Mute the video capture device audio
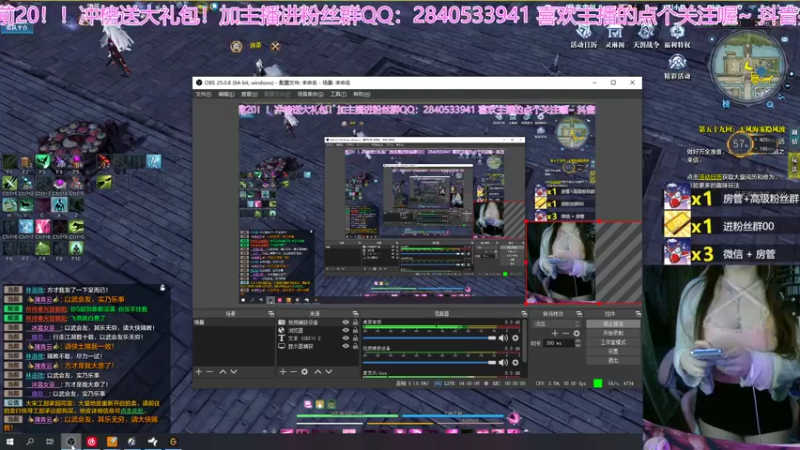Screen dimensions: 800x450 503,362
